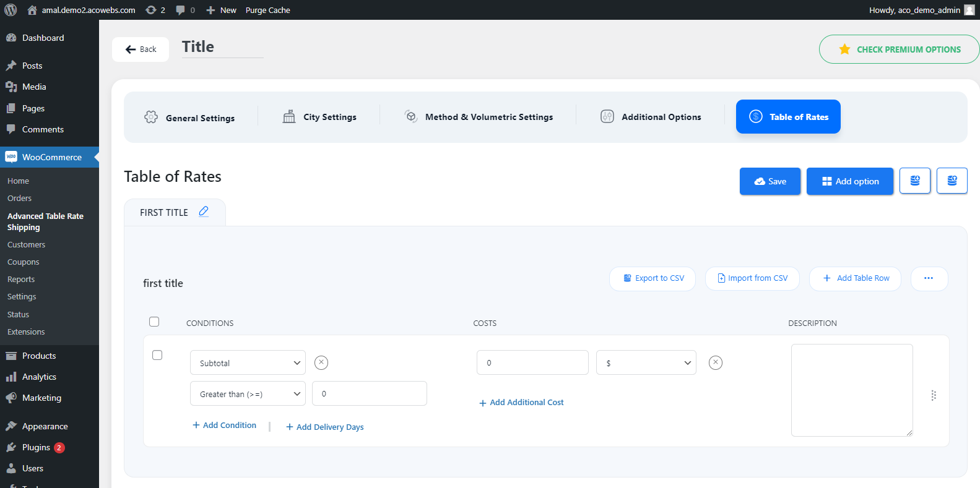Screen dimensions: 980x488
Task: Go back with the Back button
Action: tap(141, 49)
